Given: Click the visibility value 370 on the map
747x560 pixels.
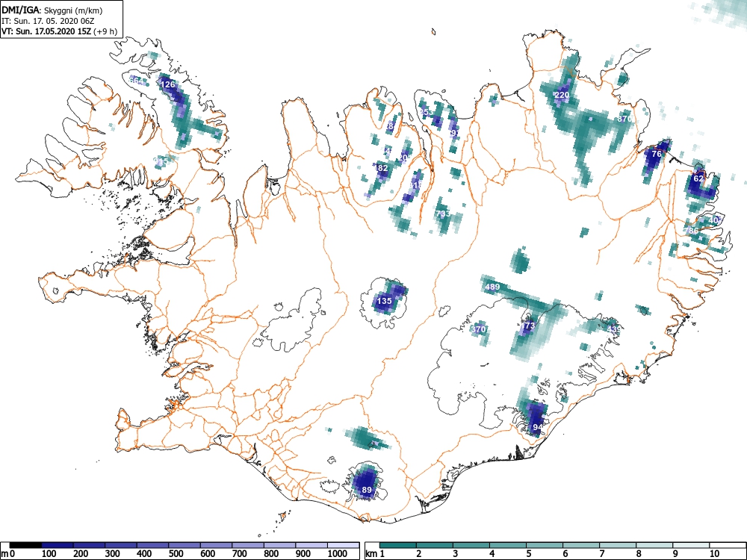Looking at the screenshot, I should pyautogui.click(x=478, y=329).
